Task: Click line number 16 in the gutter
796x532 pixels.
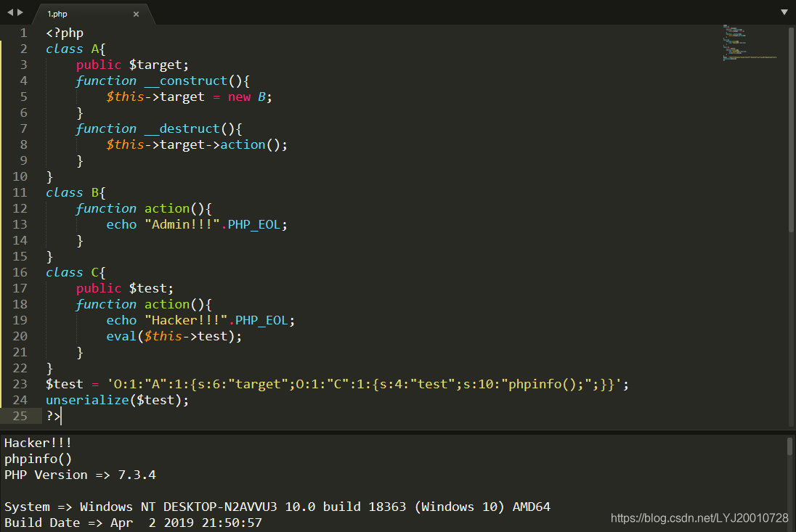Action: coord(20,272)
